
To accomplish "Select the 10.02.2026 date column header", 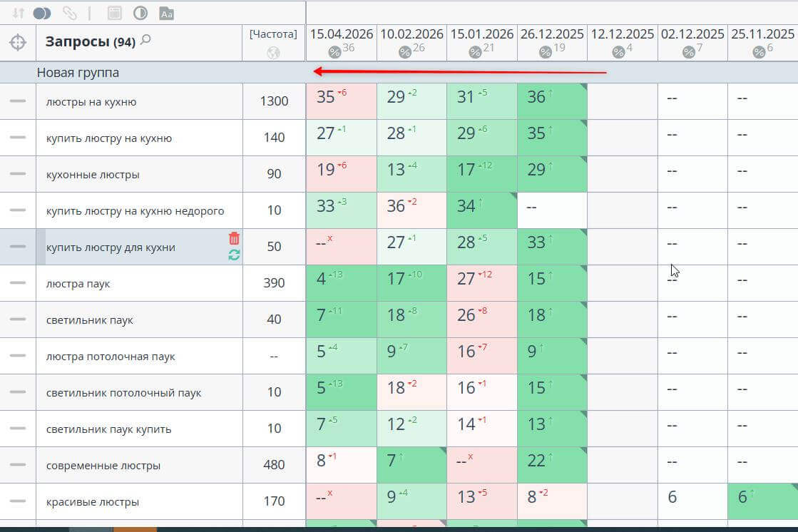I will point(411,34).
